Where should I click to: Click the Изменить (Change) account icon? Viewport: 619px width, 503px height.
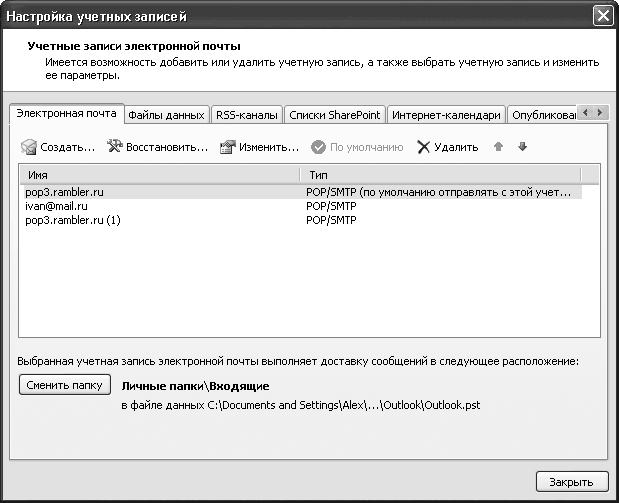[x=227, y=147]
